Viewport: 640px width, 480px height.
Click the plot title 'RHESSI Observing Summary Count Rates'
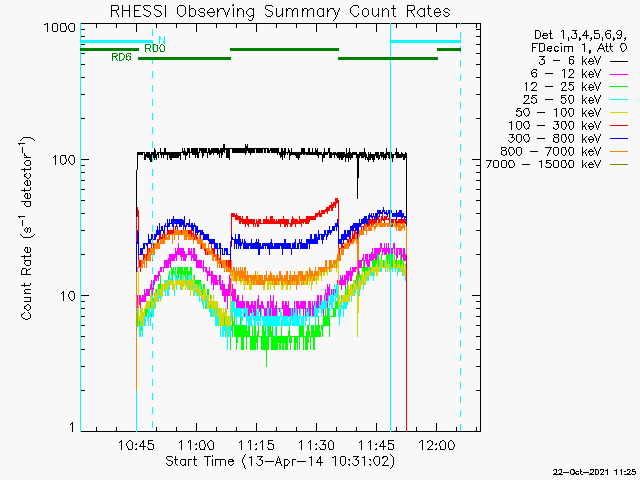pyautogui.click(x=280, y=11)
